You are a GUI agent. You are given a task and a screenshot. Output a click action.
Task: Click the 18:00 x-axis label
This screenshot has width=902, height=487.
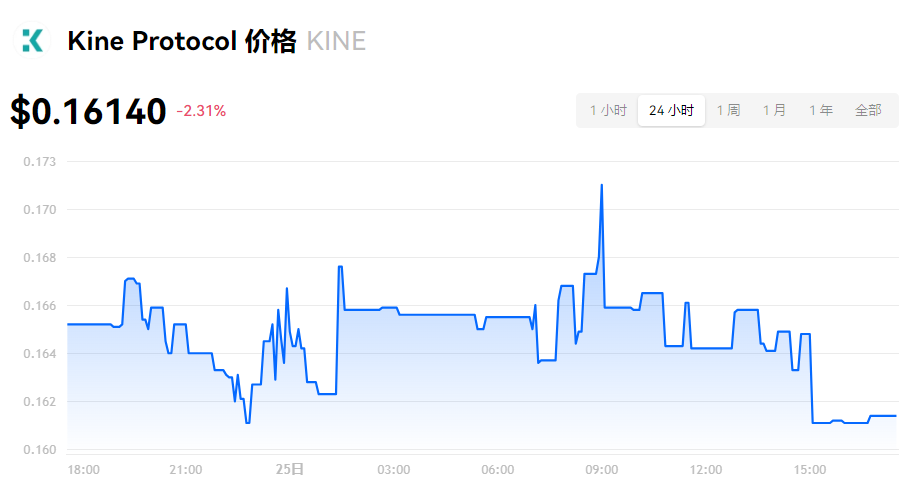click(83, 470)
